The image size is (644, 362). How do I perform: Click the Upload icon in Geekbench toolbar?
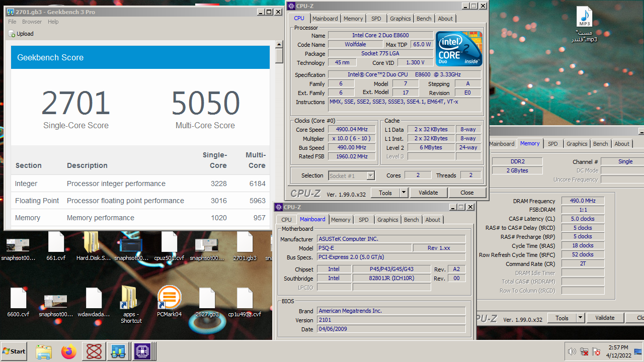12,34
